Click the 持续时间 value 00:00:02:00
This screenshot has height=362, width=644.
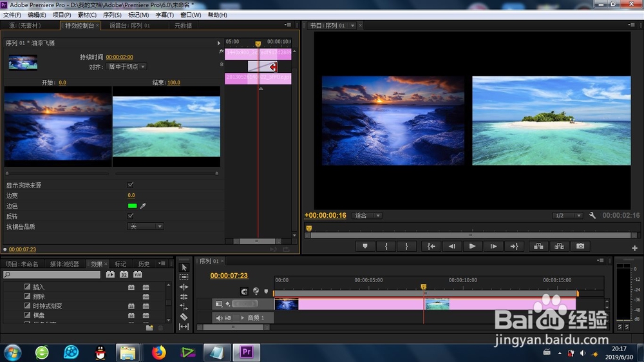[x=120, y=57]
